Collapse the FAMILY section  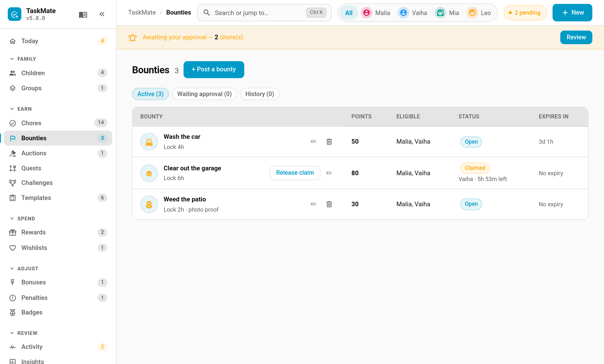click(x=23, y=59)
